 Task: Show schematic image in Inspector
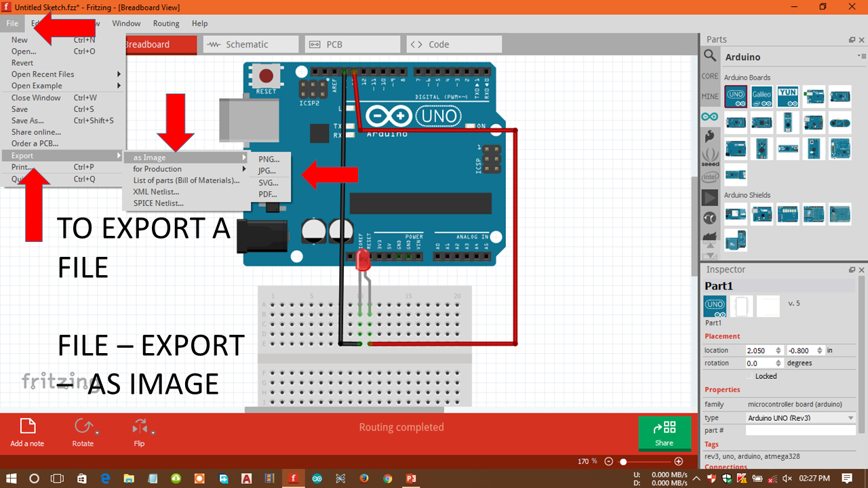[x=742, y=306]
